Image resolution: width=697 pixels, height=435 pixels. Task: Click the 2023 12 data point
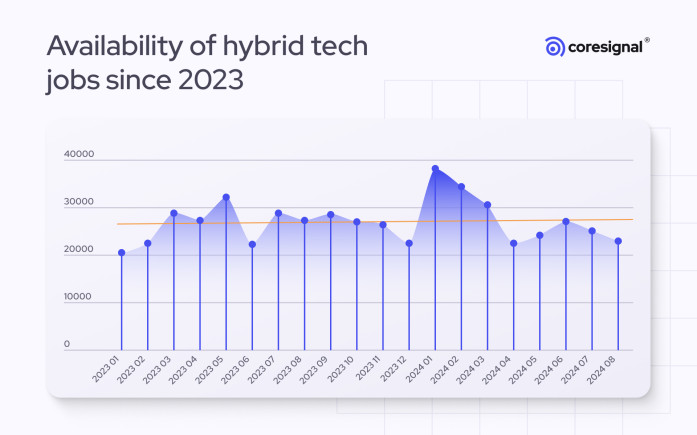409,243
